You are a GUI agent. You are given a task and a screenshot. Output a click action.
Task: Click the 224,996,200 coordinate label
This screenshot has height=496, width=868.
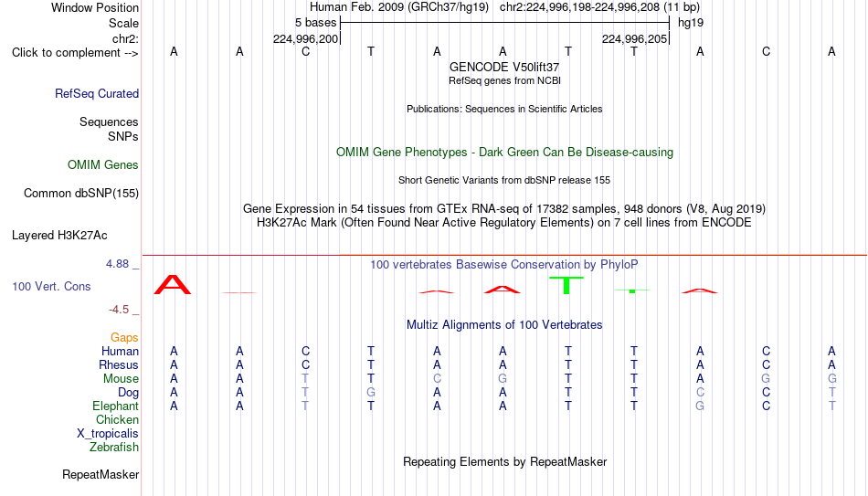[x=305, y=38]
